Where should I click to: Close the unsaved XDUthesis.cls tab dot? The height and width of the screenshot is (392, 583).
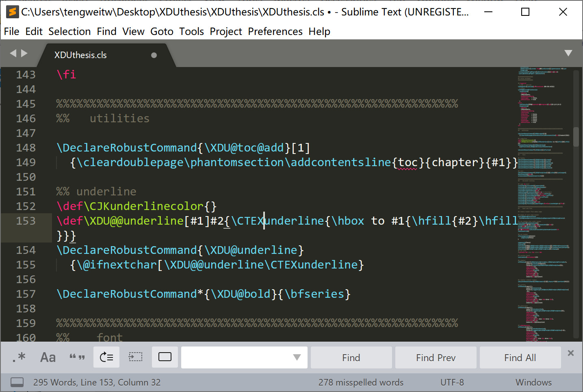154,55
